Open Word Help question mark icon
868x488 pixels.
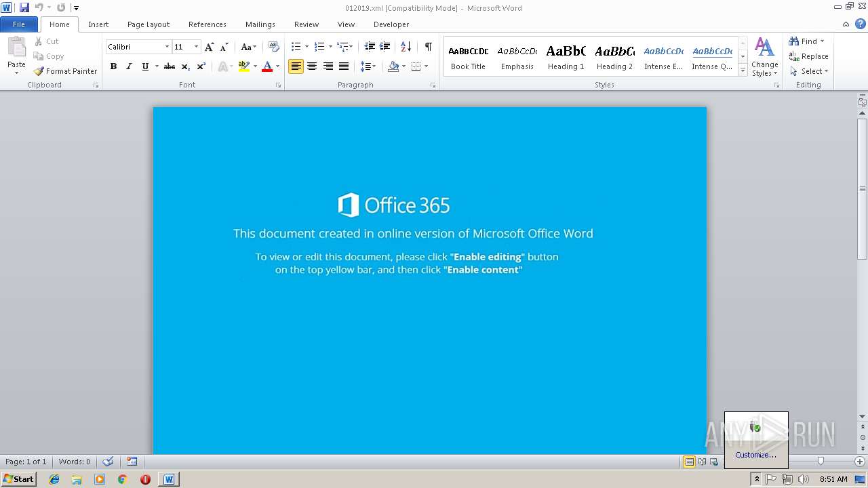(861, 24)
